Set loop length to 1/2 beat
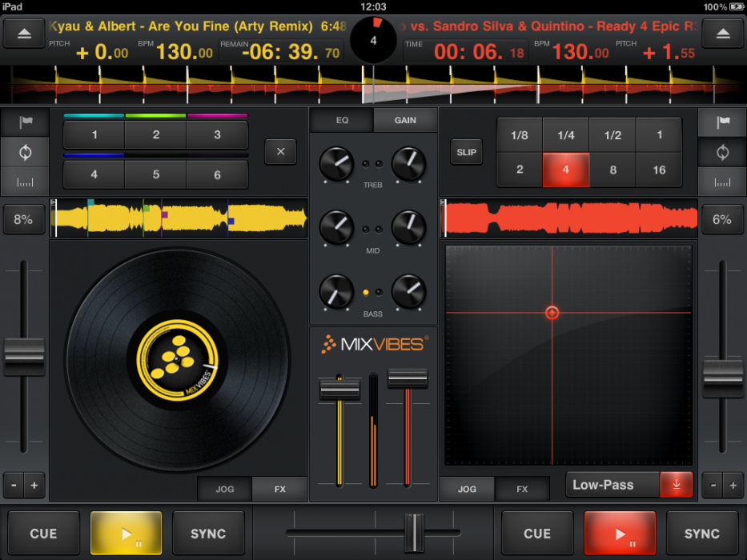 pos(612,135)
